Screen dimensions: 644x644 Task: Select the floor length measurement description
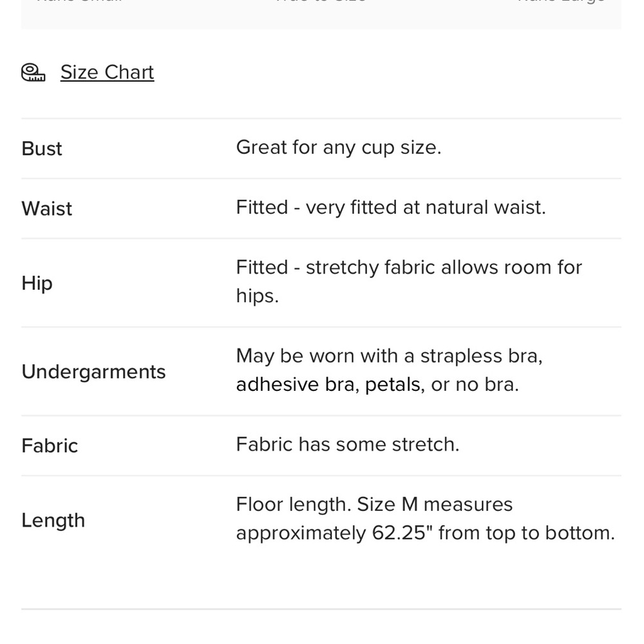click(426, 519)
